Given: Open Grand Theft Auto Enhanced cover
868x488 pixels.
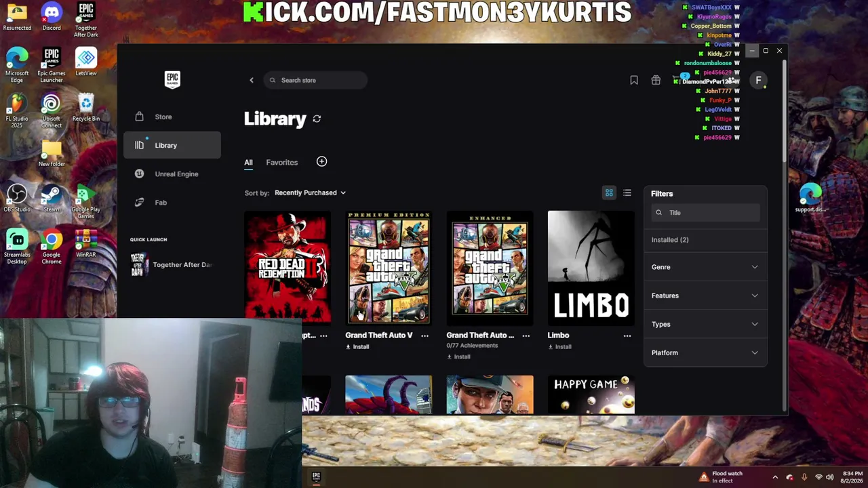Looking at the screenshot, I should tap(490, 268).
